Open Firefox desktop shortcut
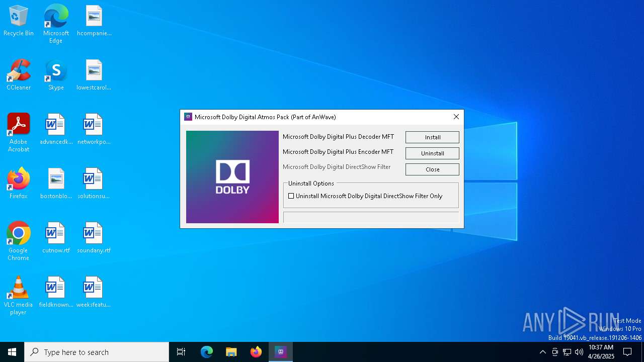 19,184
